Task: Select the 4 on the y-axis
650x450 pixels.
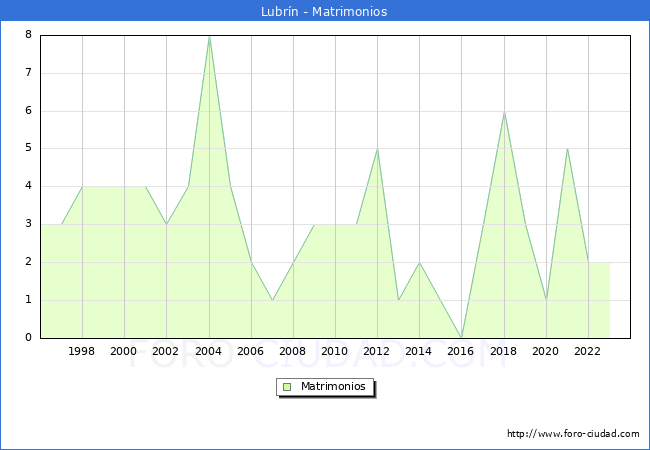Action: tap(29, 186)
